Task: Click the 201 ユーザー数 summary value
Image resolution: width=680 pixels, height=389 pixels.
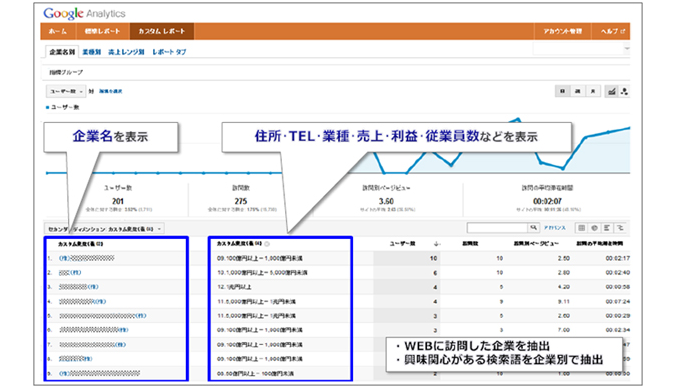Action: [x=118, y=201]
